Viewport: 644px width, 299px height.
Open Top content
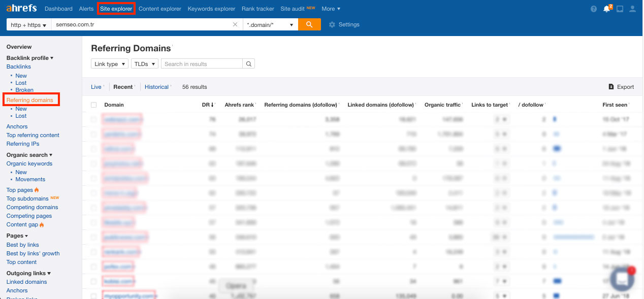21,262
